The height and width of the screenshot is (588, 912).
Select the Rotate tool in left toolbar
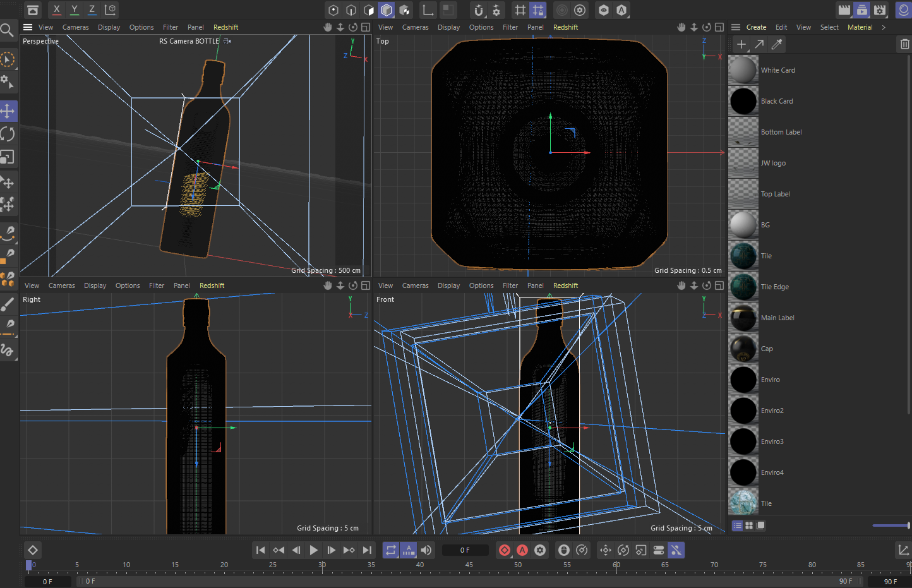8,134
